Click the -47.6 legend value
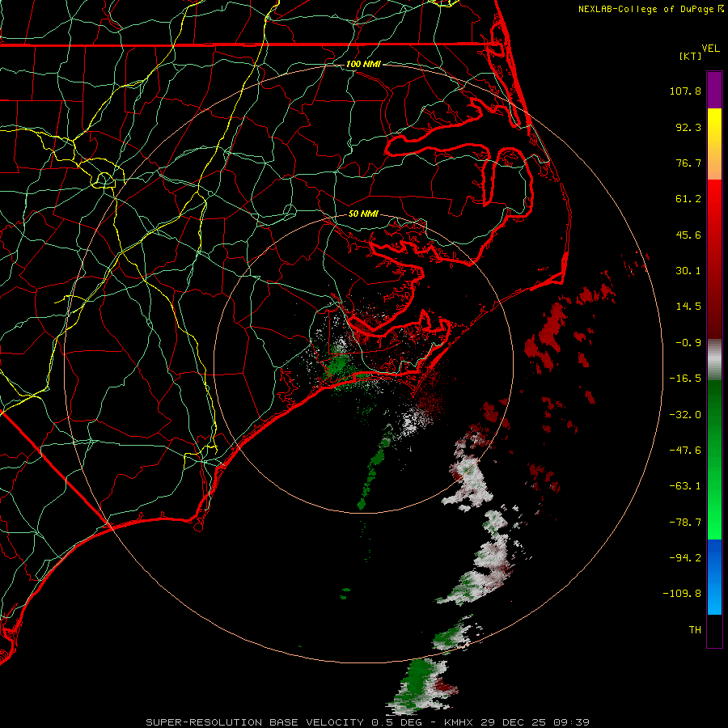Viewport: 728px width, 728px height. pyautogui.click(x=685, y=451)
